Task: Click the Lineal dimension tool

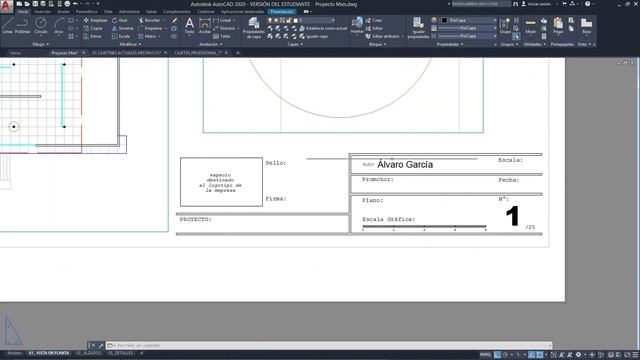Action: pyautogui.click(x=222, y=20)
